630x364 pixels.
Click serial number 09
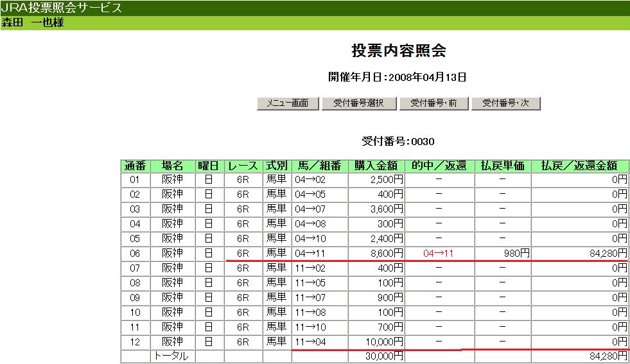(135, 298)
